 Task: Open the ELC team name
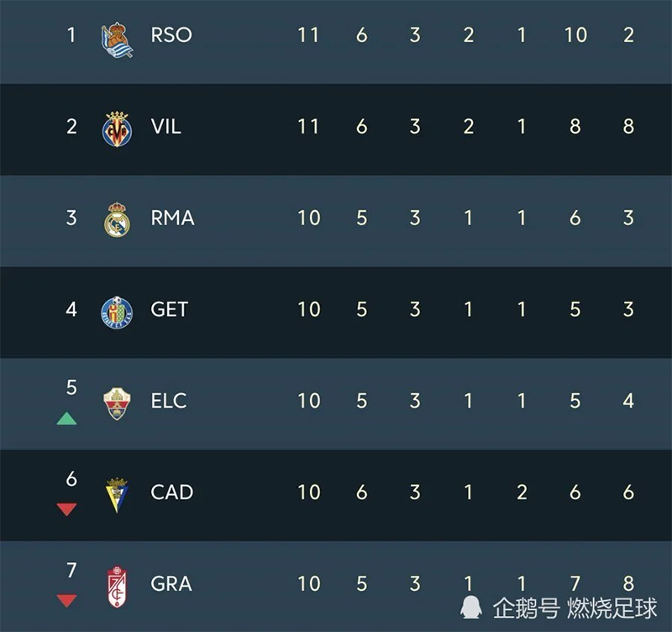click(169, 401)
